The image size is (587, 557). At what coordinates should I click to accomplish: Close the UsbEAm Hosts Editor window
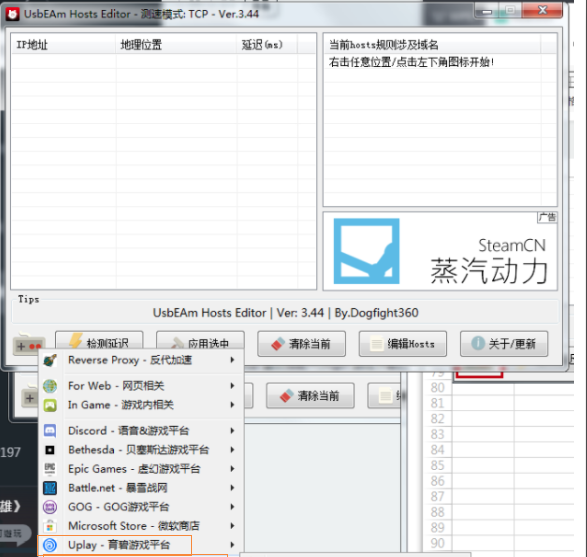coord(542,10)
